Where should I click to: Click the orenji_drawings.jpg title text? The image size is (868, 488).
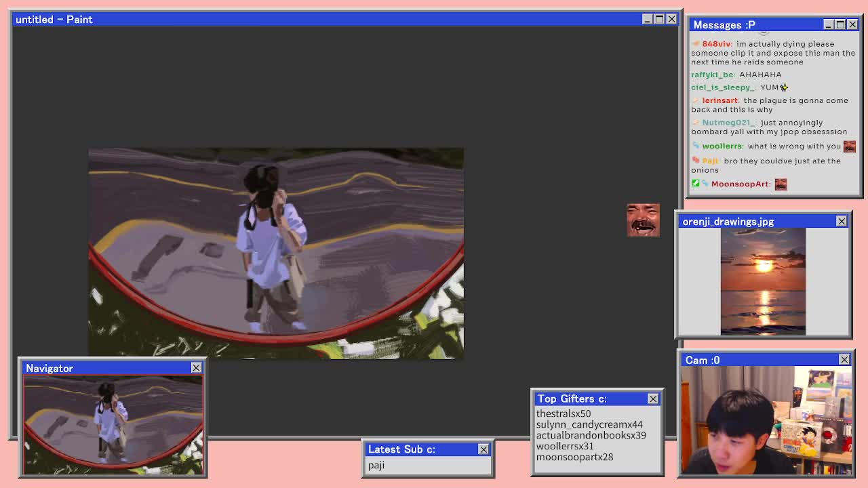coord(728,222)
